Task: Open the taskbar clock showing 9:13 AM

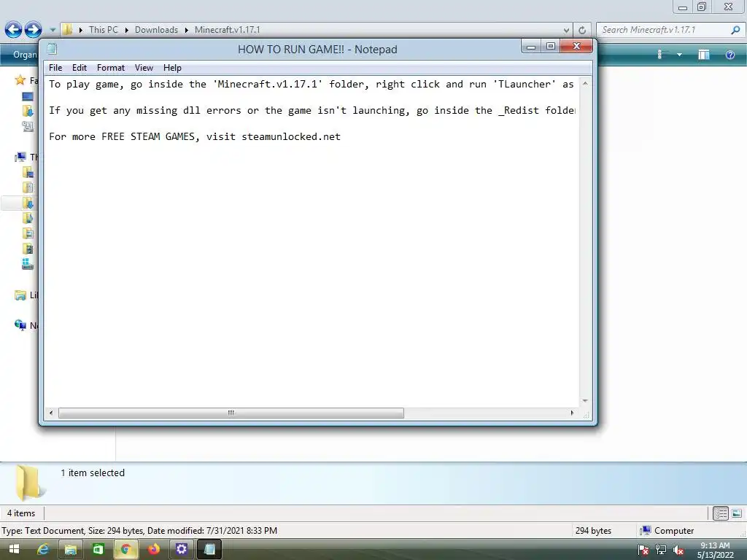Action: tap(715, 550)
